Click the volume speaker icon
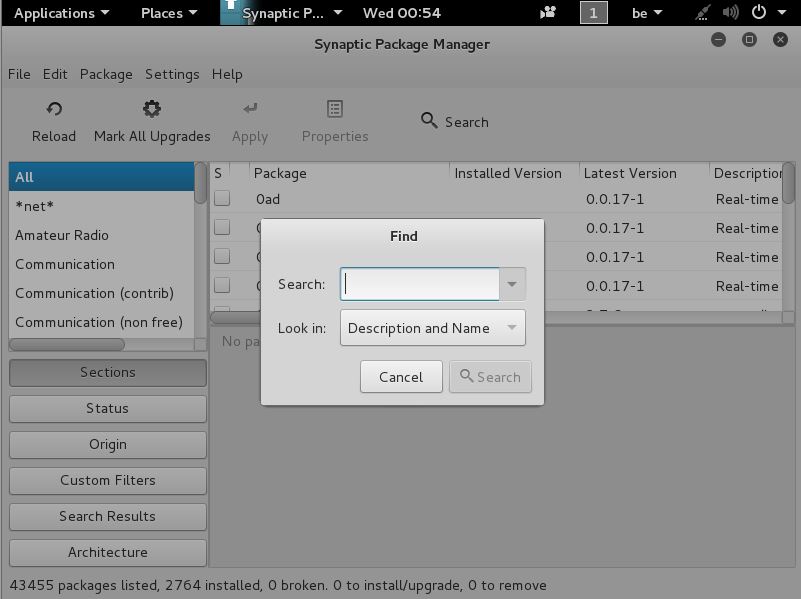Screen dimensions: 801x599 click(x=731, y=12)
